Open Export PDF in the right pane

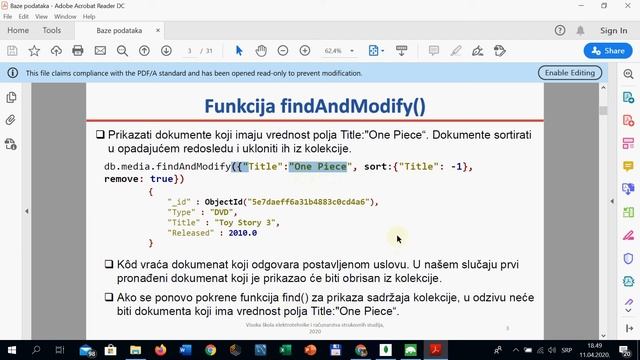click(629, 98)
